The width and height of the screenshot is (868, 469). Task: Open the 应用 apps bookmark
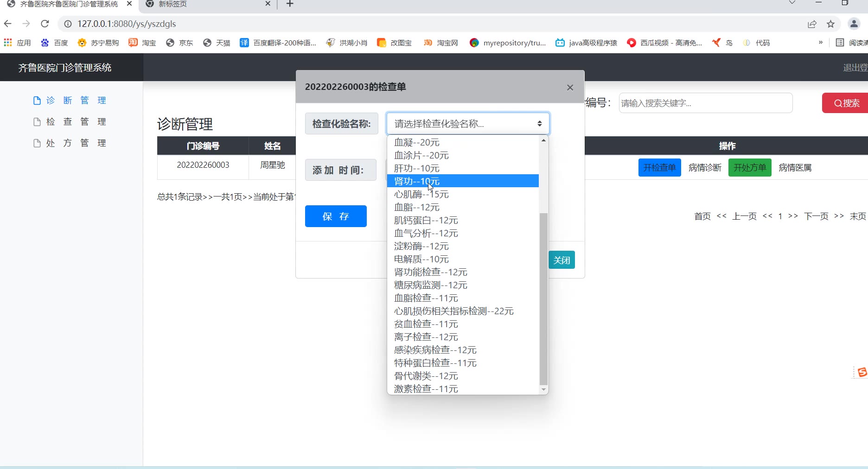[x=17, y=43]
